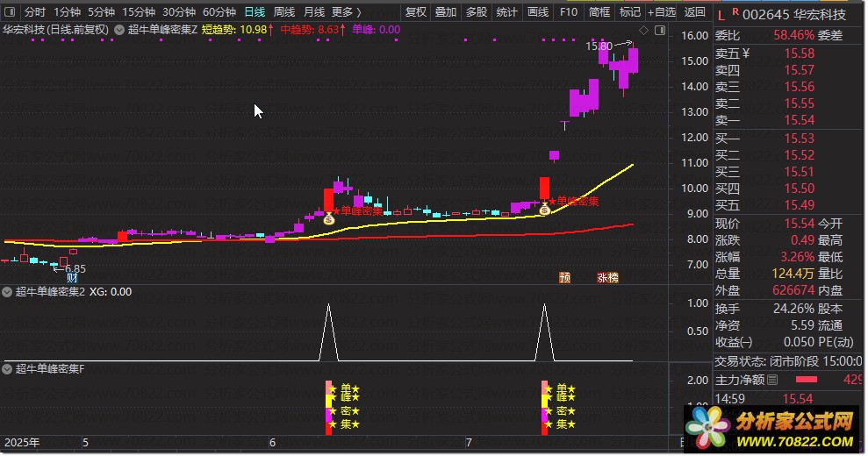Click the 买五 price 15.49
The width and height of the screenshot is (868, 456).
point(800,205)
